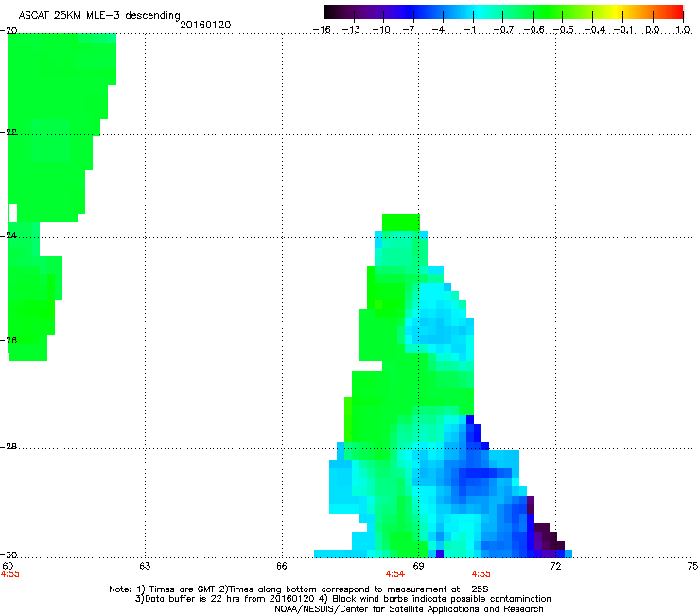The image size is (700, 615).
Task: Click the note line 'Times are GMT'
Action: click(299, 589)
